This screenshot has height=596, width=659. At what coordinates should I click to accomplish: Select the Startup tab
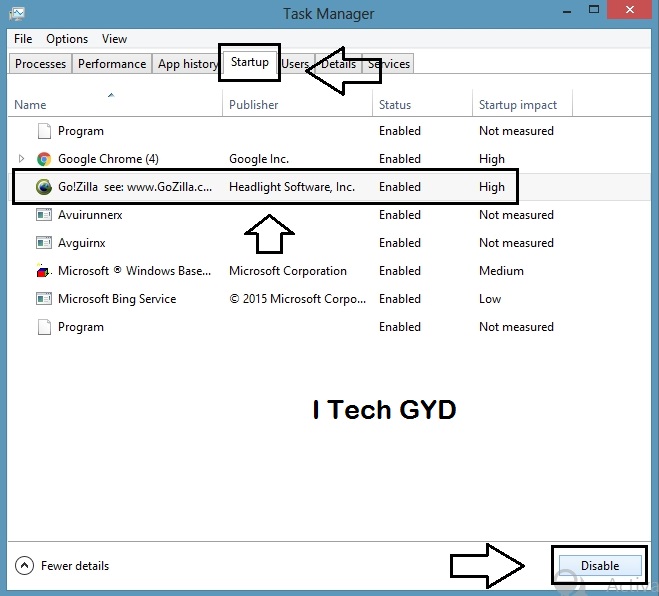(x=250, y=62)
